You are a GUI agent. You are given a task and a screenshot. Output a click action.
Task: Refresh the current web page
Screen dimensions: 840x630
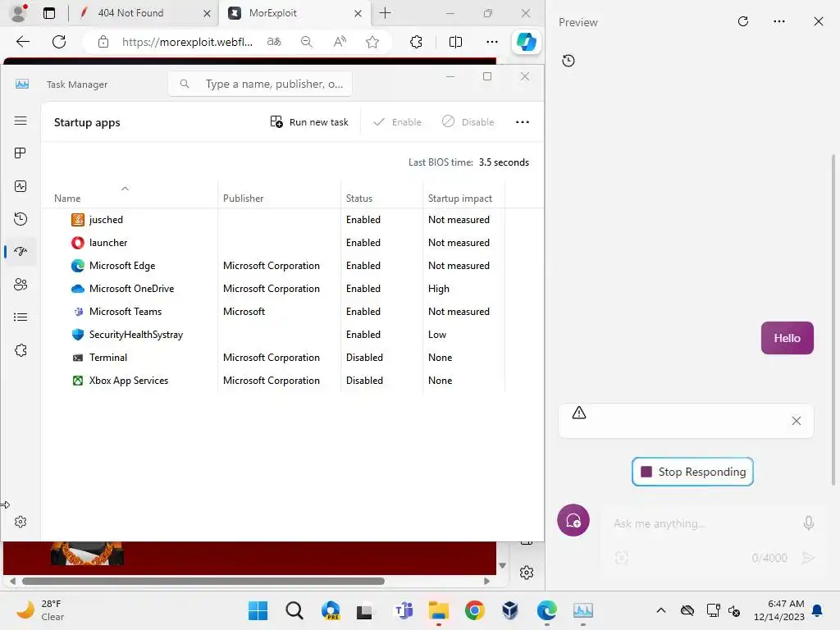[x=59, y=42]
